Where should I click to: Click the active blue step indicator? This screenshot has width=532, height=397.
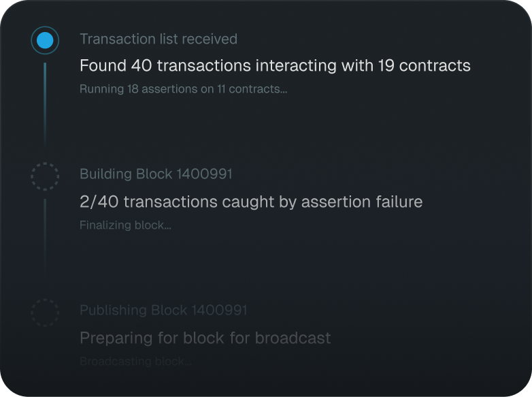pos(45,41)
